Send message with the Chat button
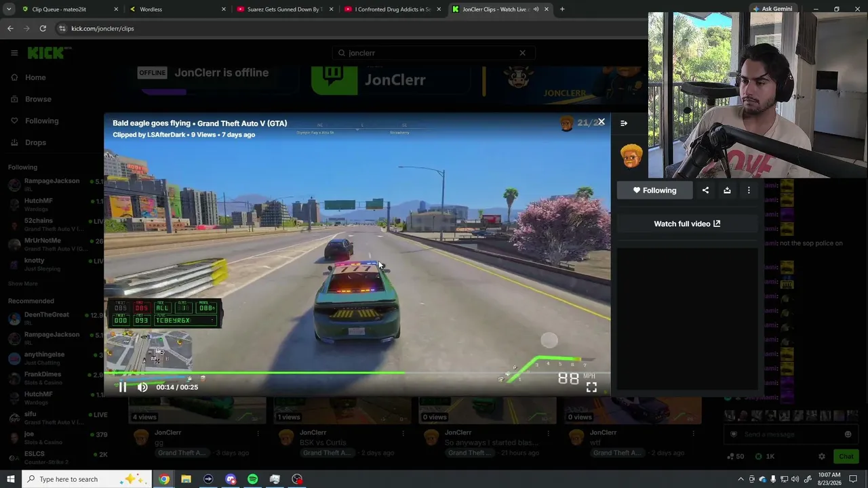The image size is (868, 488). tap(846, 457)
